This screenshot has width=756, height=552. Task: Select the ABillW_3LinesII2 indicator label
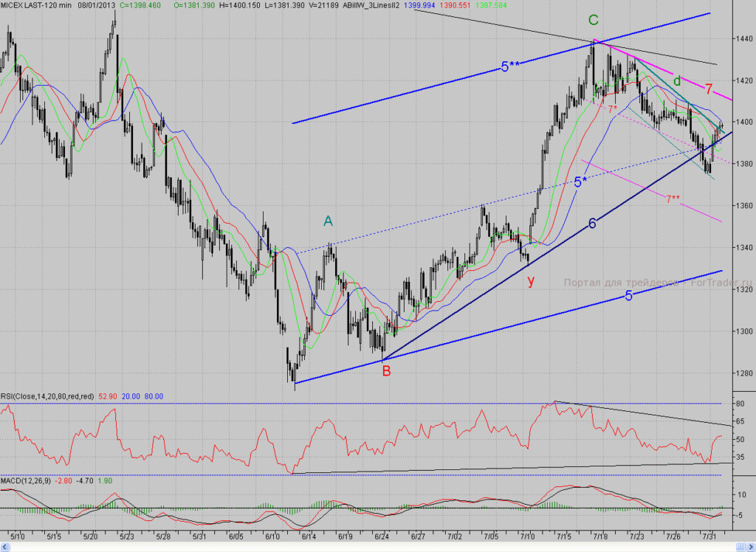coord(371,5)
